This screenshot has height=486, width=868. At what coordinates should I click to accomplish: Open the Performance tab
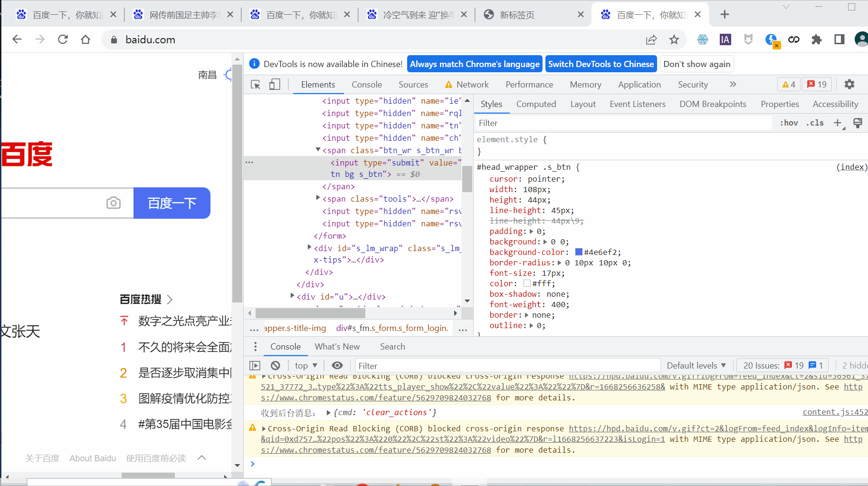(529, 84)
